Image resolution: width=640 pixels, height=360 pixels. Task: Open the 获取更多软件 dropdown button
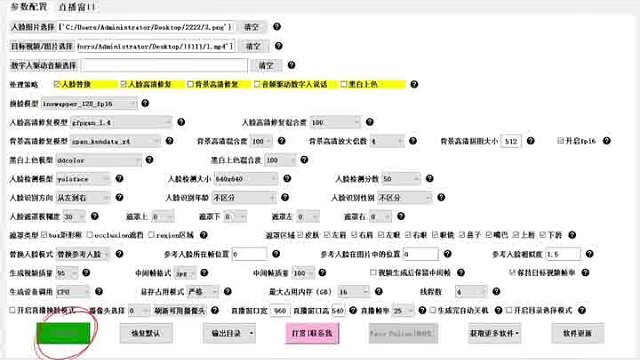(494, 333)
